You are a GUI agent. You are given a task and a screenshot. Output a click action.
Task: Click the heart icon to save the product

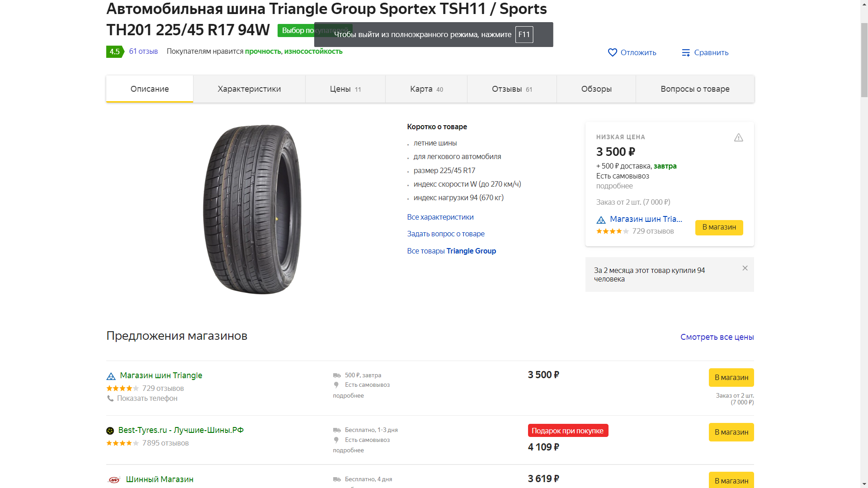click(x=613, y=52)
